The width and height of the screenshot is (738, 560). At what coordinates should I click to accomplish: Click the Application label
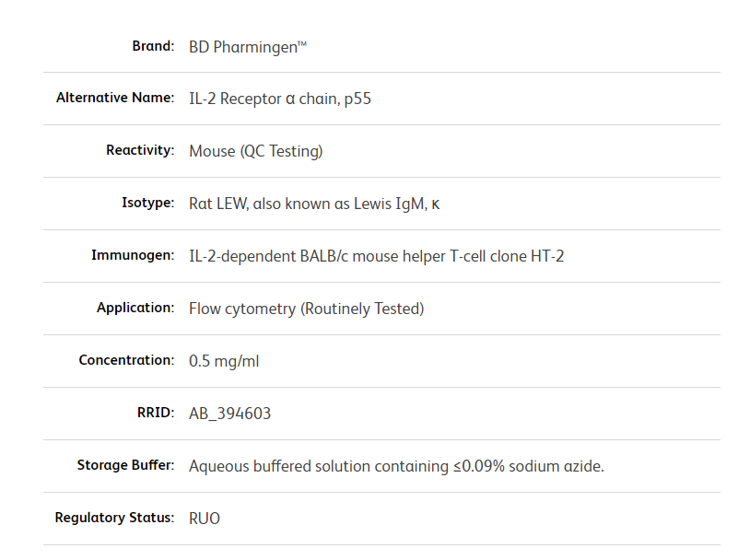pyautogui.click(x=135, y=308)
